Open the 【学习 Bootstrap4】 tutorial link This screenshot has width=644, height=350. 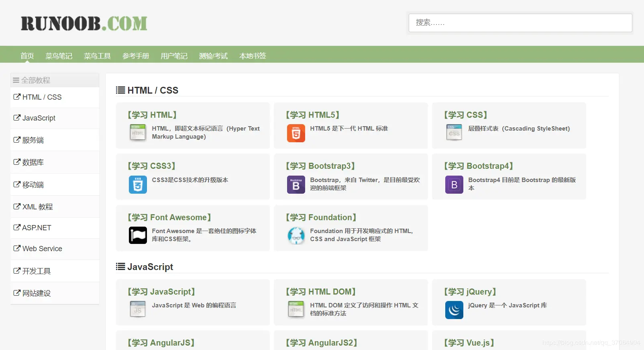click(479, 166)
